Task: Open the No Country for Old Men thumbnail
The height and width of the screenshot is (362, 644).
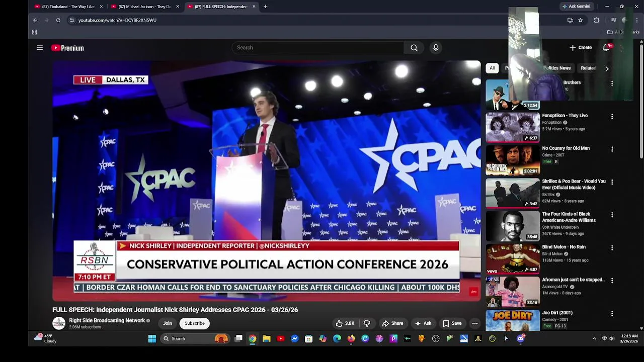Action: 512,160
